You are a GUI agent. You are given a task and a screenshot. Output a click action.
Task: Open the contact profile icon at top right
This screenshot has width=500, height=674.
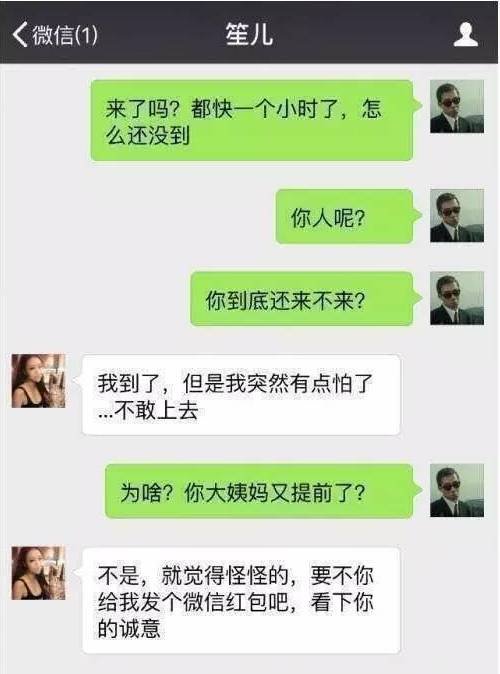coord(466,34)
